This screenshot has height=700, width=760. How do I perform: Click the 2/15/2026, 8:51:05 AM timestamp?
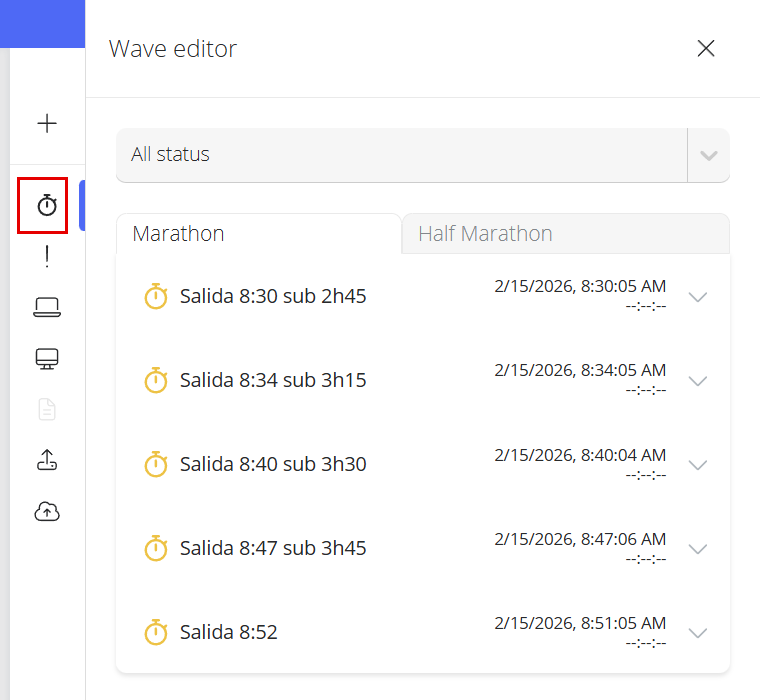pos(580,623)
